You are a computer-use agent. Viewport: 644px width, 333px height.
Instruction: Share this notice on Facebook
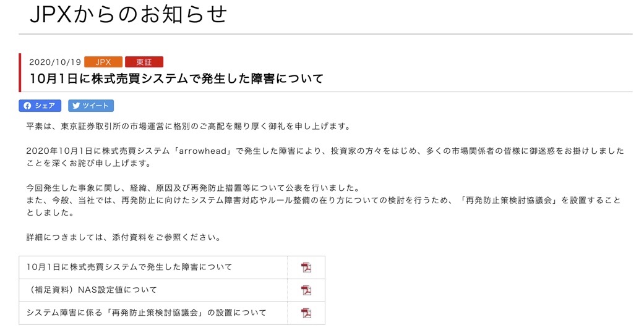pos(40,106)
